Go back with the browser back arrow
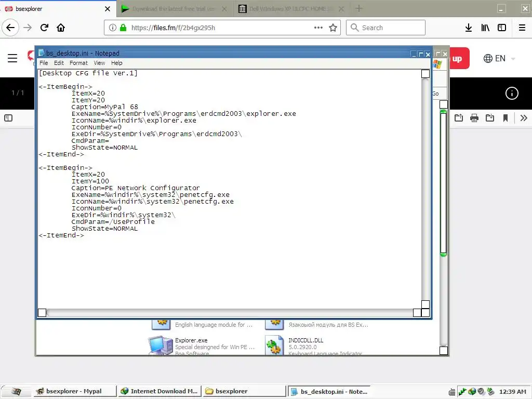Screen dimensions: 532x399 point(10,28)
